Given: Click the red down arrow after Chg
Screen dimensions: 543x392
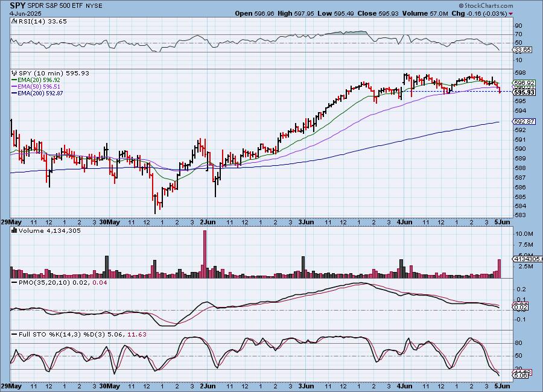Looking at the screenshot, I should 511,14.
